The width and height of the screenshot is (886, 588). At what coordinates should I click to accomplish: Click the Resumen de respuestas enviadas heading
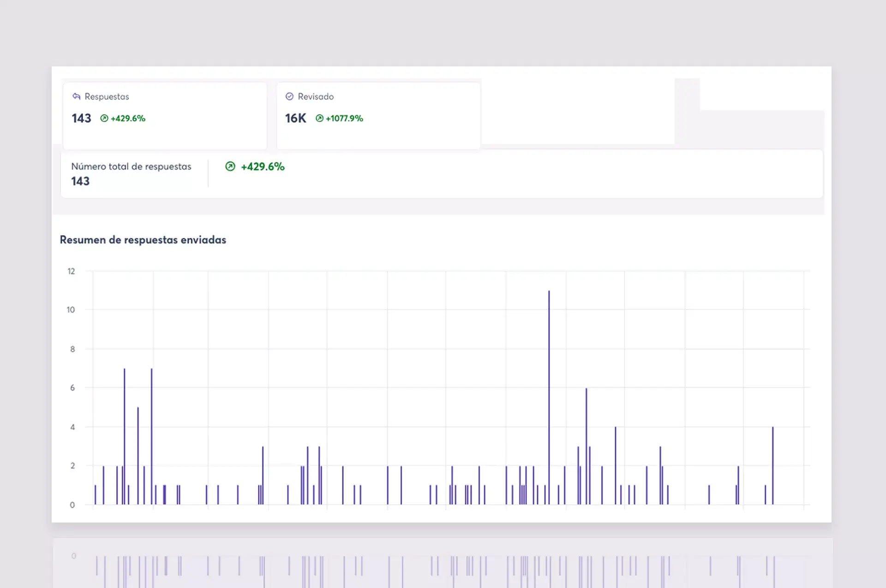coord(143,240)
